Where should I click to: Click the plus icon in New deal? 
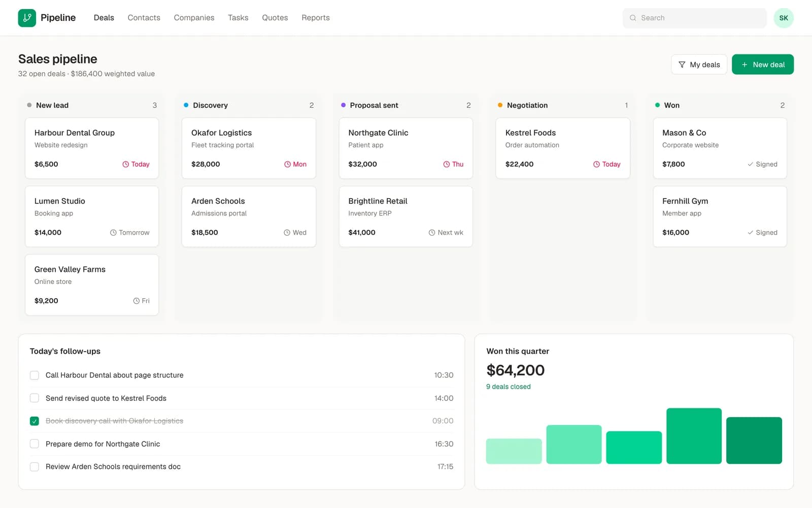[x=745, y=65]
